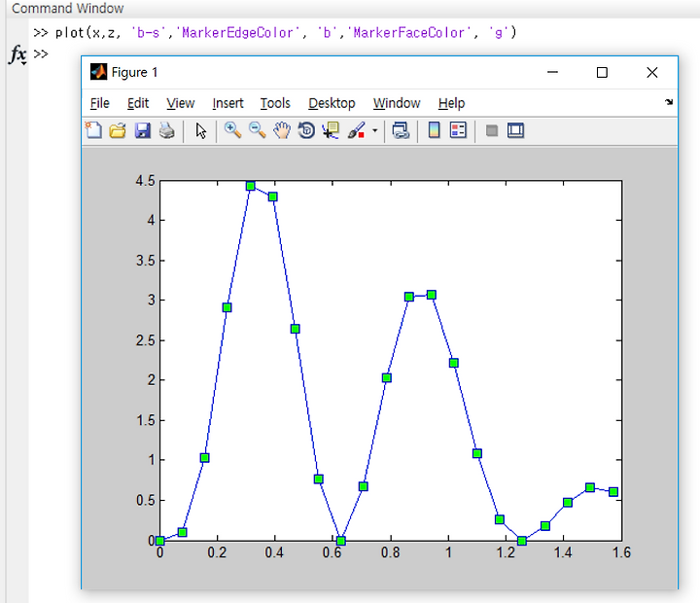This screenshot has width=700, height=603.
Task: Activate the Zoom Out magnifier tool
Action: [x=257, y=130]
